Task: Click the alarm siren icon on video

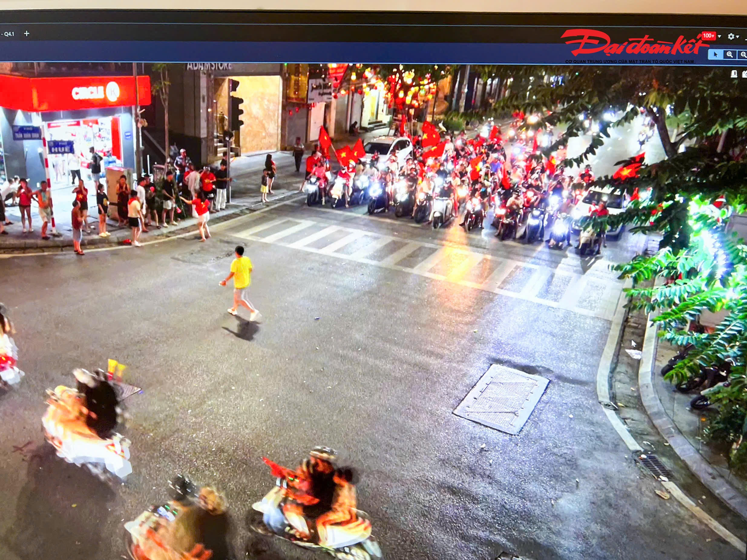Action: coord(734,73)
